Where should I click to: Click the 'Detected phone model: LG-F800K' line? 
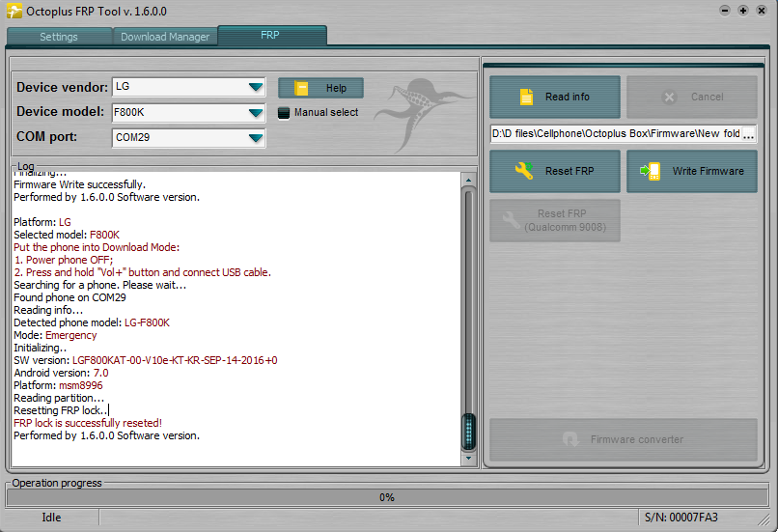click(92, 322)
